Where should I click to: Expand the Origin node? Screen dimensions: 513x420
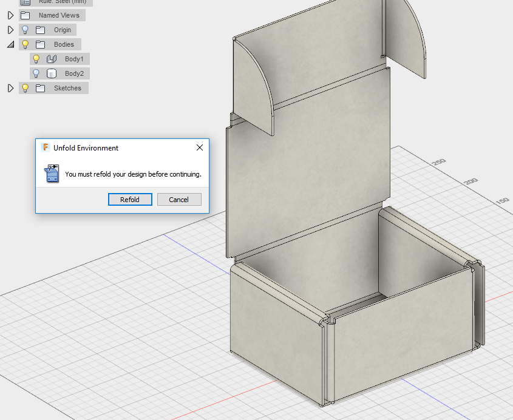[x=10, y=30]
